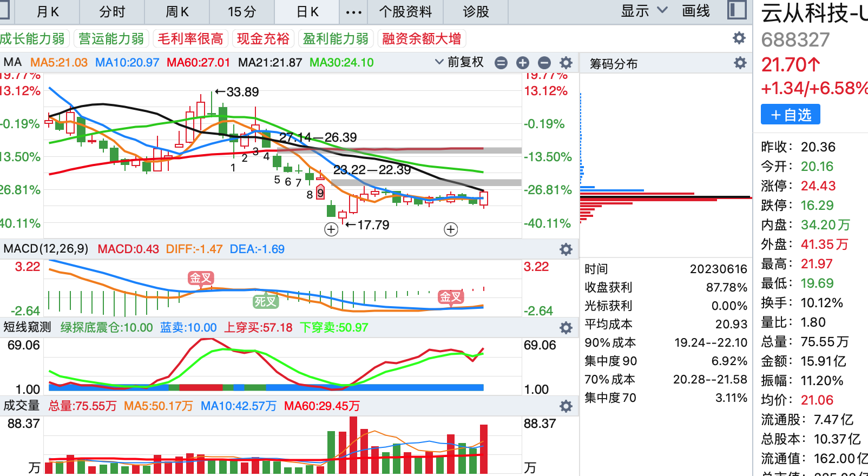The height and width of the screenshot is (476, 868).
Task: Toggle the side panel layout icon
Action: 737,10
